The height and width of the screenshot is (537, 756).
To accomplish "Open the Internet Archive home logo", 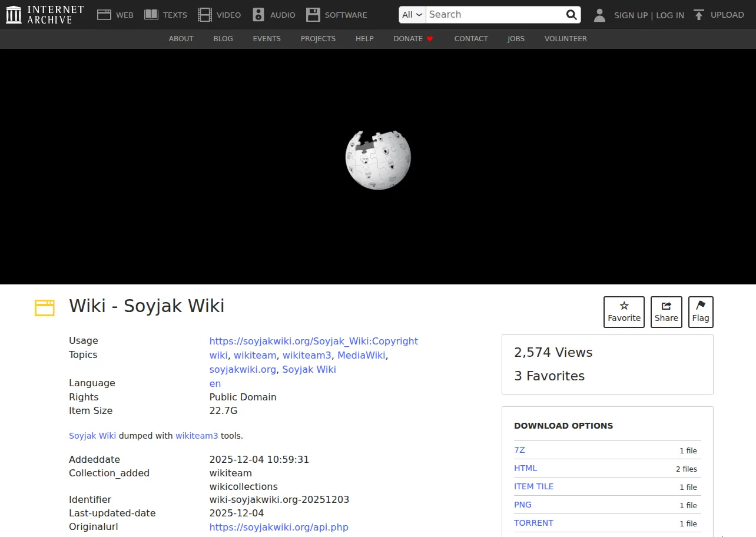I will 45,15.
